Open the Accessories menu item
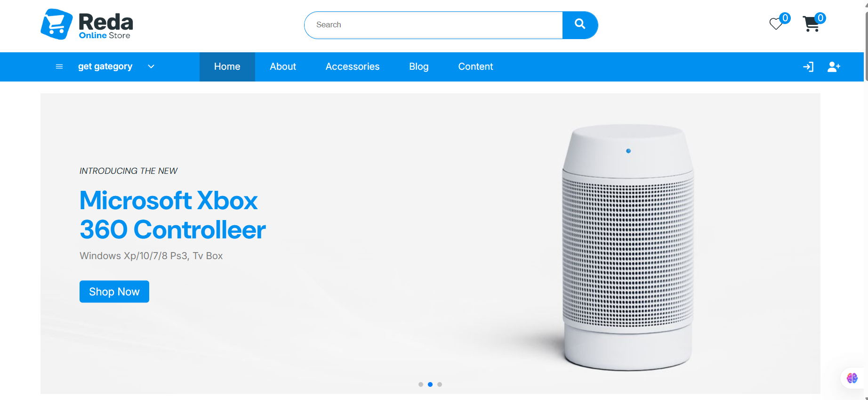The width and height of the screenshot is (868, 400). [353, 67]
